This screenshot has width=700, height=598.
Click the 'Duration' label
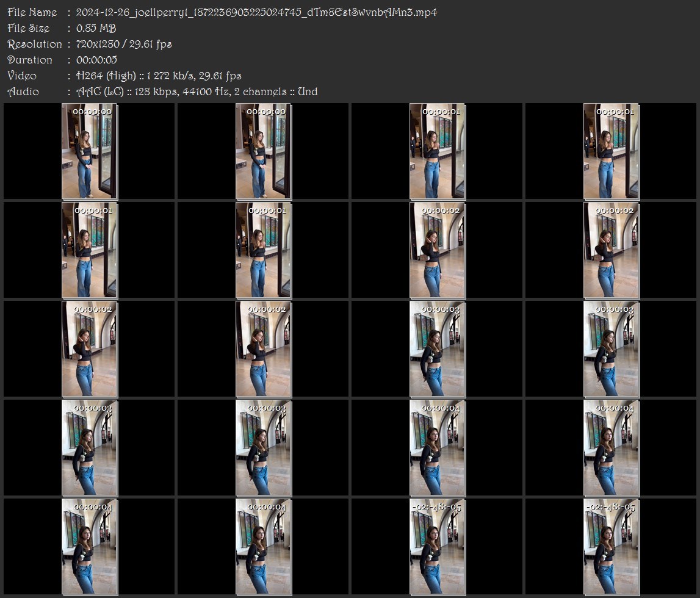(30, 60)
